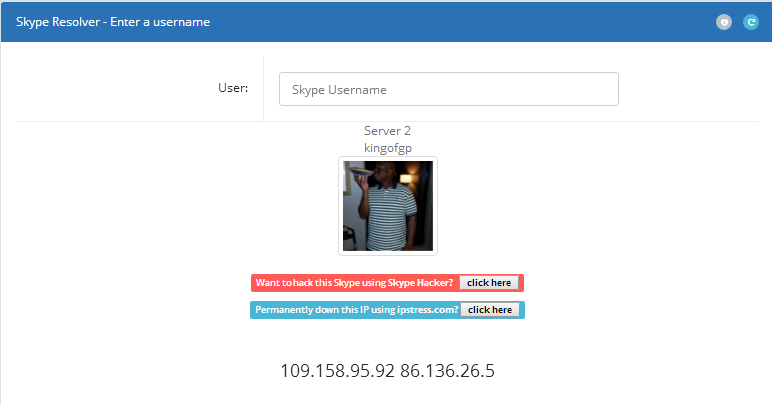Click the 'Skype Resolver - Enter a username' title
Viewport: 772px width, 405px height.
pyautogui.click(x=113, y=22)
